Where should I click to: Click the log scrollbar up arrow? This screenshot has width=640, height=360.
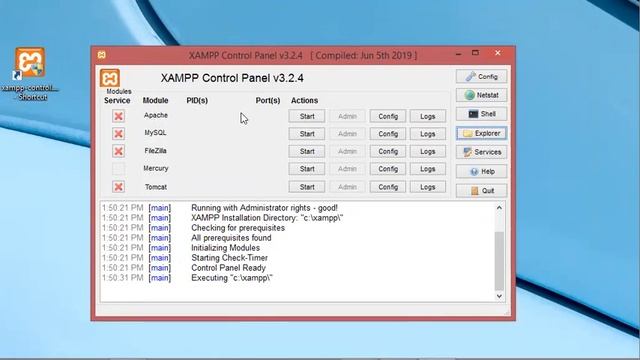tap(499, 208)
